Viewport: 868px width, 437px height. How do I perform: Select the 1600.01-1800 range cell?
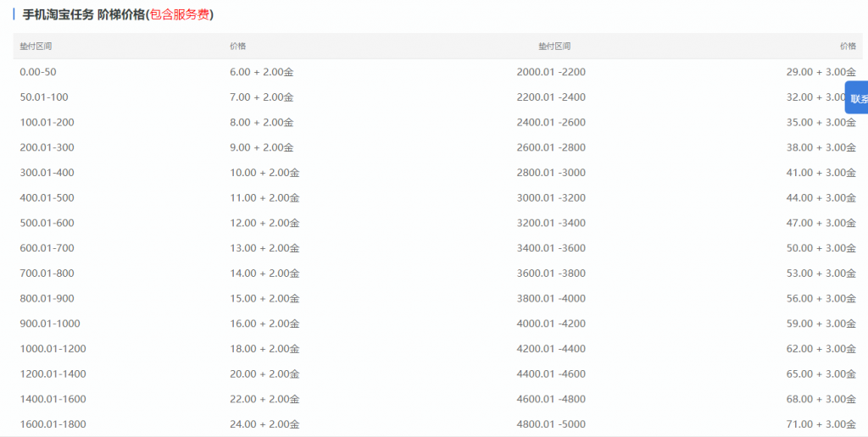click(53, 424)
